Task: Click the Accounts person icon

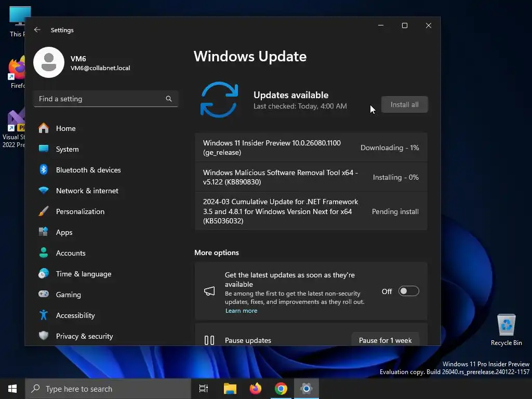Action: click(44, 253)
